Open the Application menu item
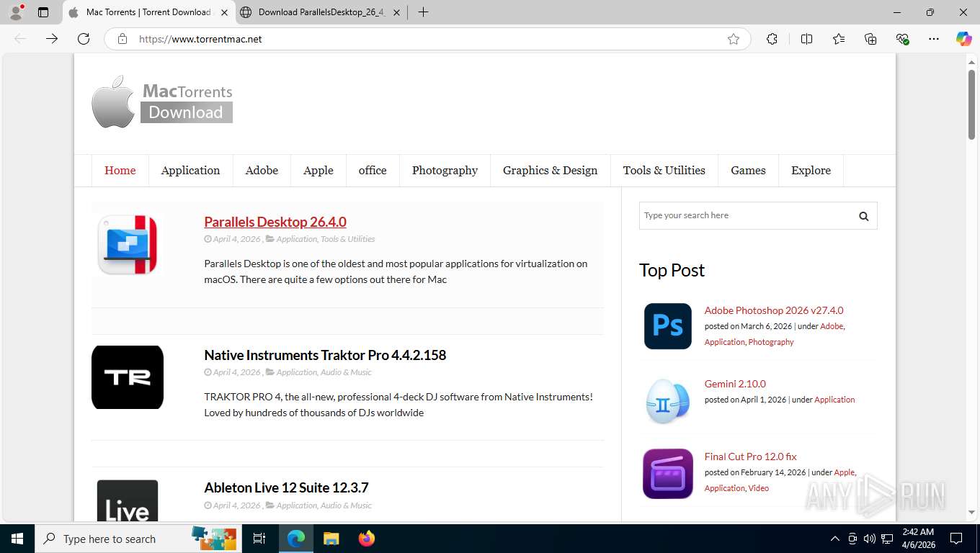Screen dimensions: 980x553 click(190, 171)
